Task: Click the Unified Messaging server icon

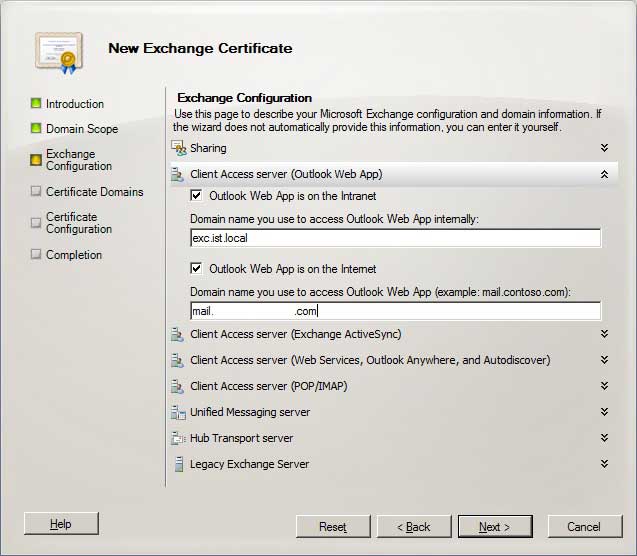Action: tap(178, 412)
